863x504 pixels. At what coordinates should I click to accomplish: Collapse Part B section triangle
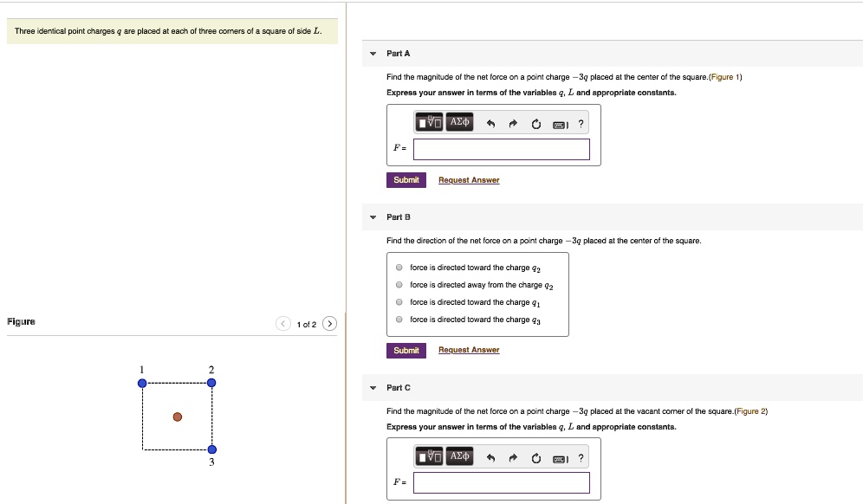point(373,216)
